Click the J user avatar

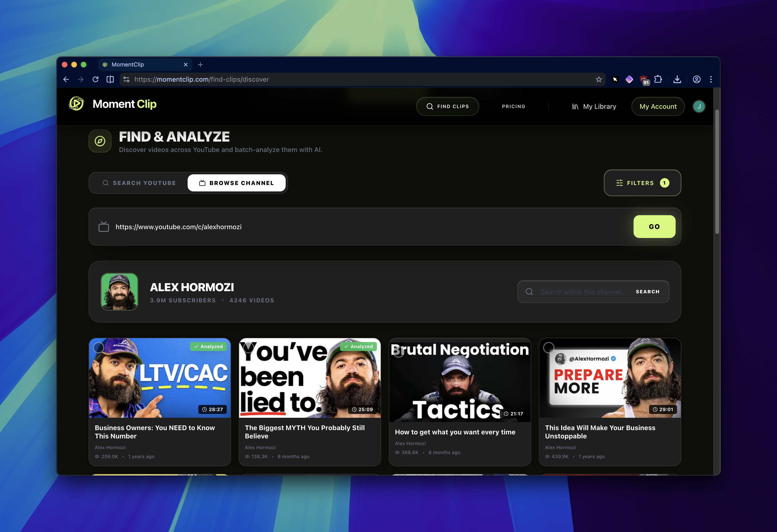[x=699, y=106]
